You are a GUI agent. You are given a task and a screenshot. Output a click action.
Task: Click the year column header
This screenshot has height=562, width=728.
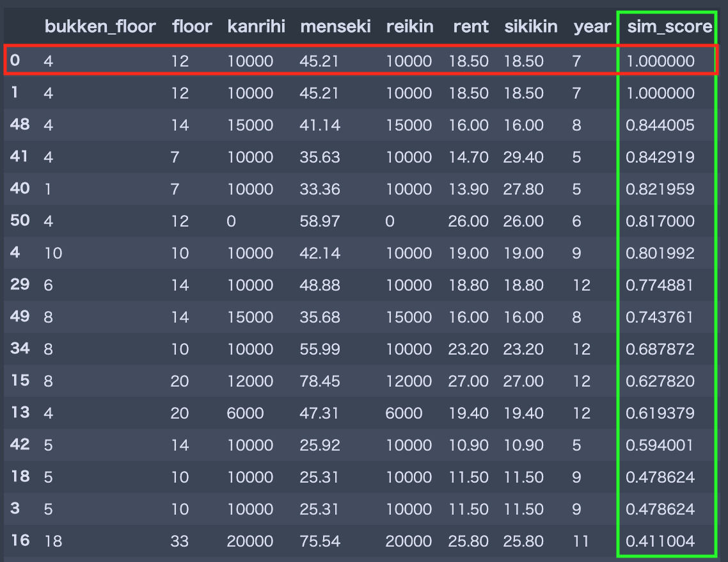[x=592, y=26]
